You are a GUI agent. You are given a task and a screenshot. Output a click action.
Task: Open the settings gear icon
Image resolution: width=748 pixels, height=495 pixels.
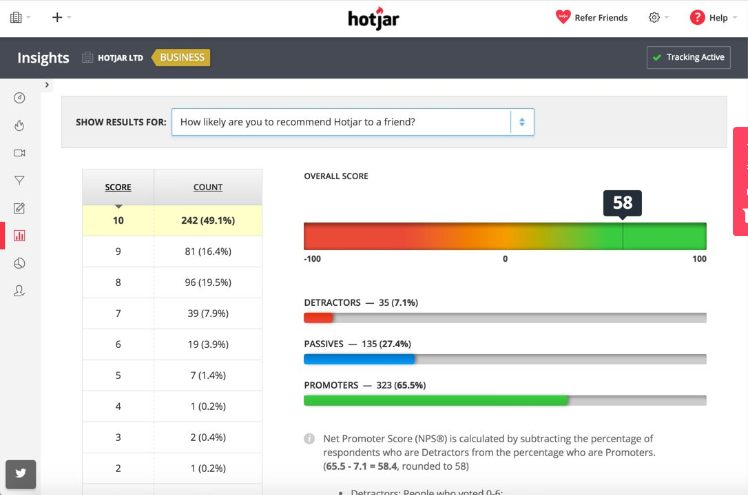[x=654, y=18]
